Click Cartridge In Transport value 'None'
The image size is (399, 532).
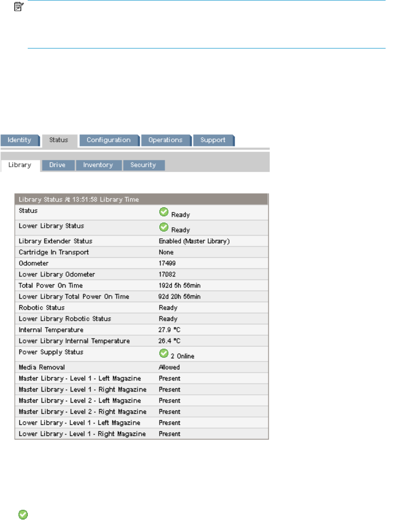pyautogui.click(x=166, y=253)
